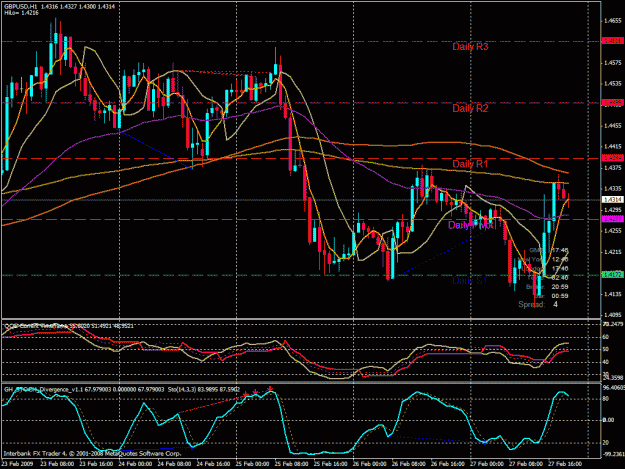Screen dimensions: 625x469
Task: Click the 50 level on QQE scale
Action: (606, 349)
